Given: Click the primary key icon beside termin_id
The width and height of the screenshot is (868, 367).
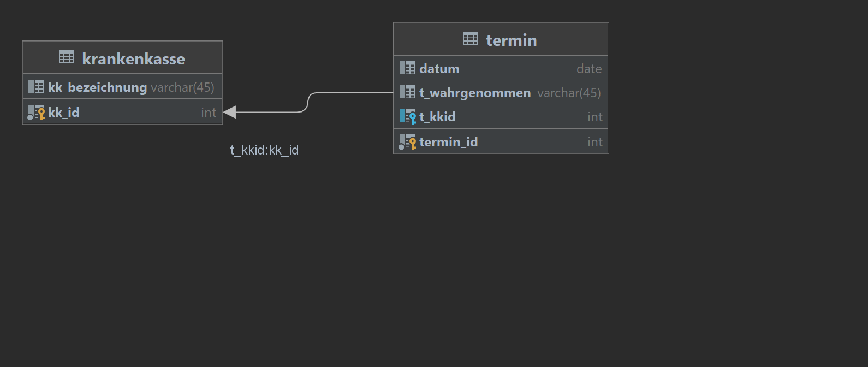Looking at the screenshot, I should tap(407, 142).
